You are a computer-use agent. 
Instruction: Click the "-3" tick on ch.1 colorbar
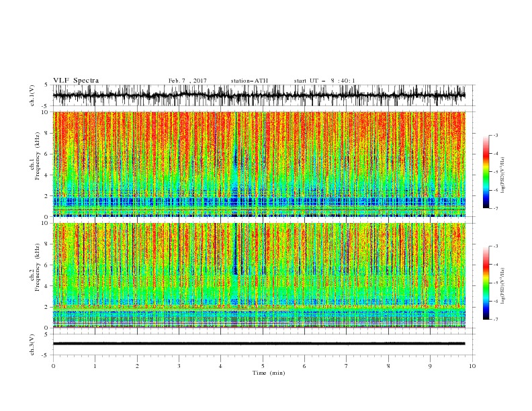pos(496,135)
